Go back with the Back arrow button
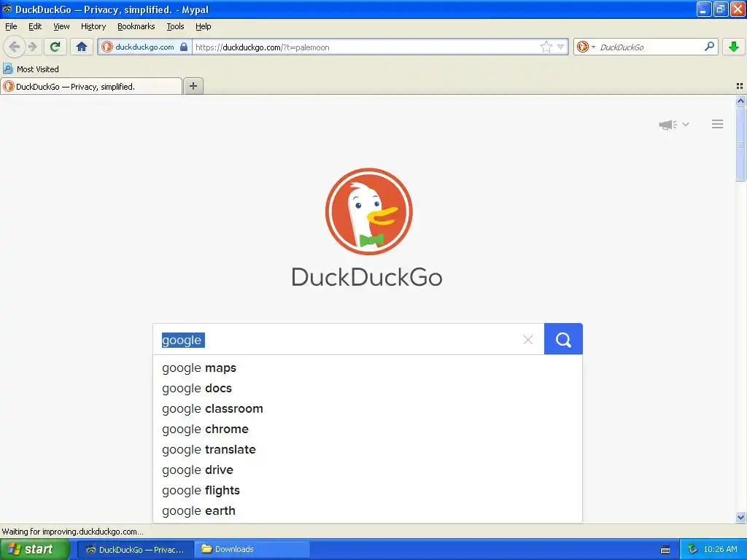747x560 pixels. [x=14, y=47]
